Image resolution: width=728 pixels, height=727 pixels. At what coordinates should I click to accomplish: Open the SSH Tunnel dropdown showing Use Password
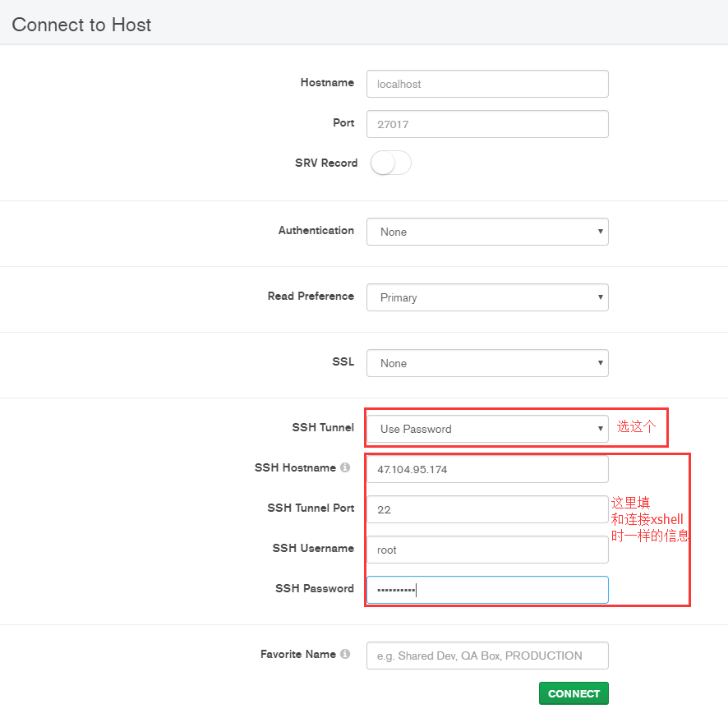coord(487,429)
